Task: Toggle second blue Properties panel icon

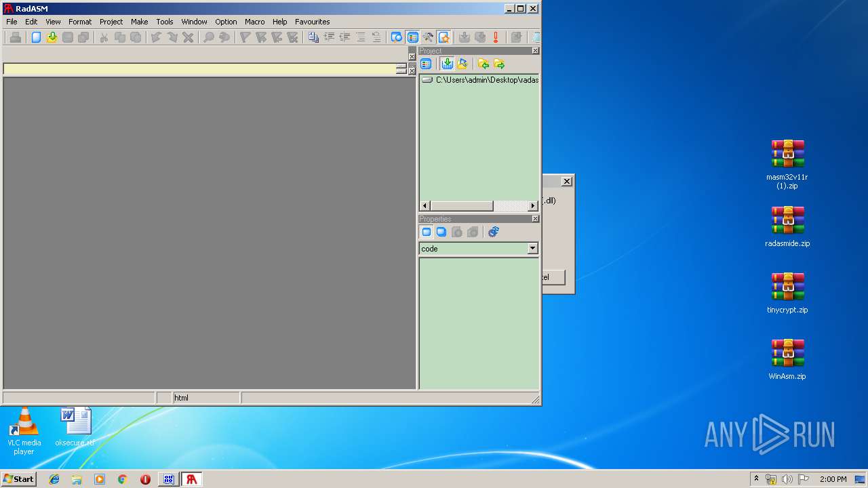Action: click(x=441, y=232)
